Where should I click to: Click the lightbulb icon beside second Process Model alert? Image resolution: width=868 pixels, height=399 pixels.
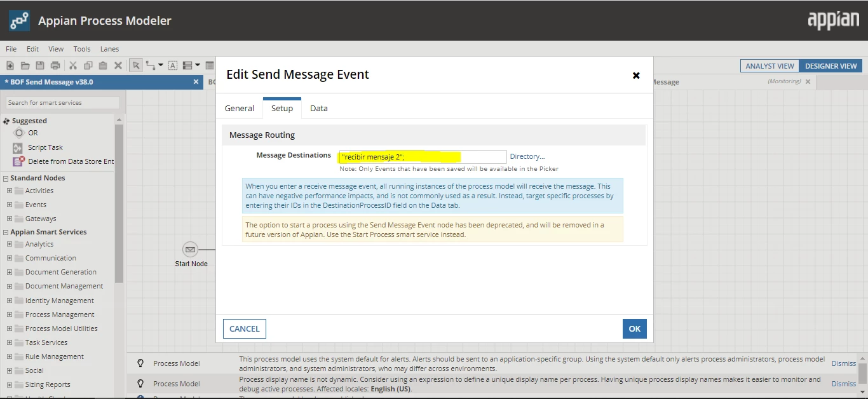pos(140,384)
